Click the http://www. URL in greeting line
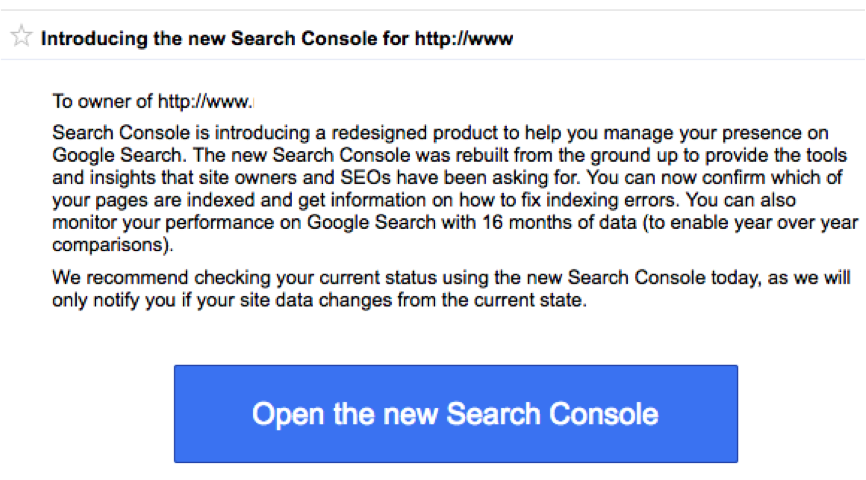The width and height of the screenshot is (866, 480). point(205,102)
